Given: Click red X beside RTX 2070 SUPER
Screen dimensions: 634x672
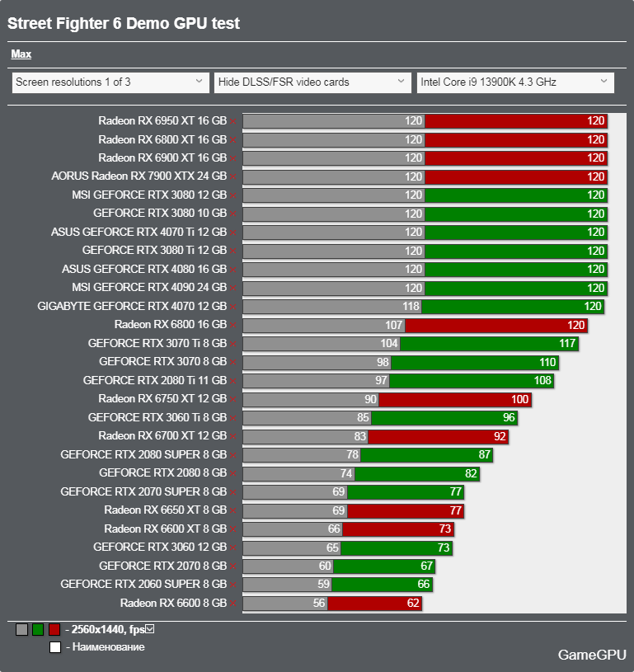Looking at the screenshot, I should (232, 492).
